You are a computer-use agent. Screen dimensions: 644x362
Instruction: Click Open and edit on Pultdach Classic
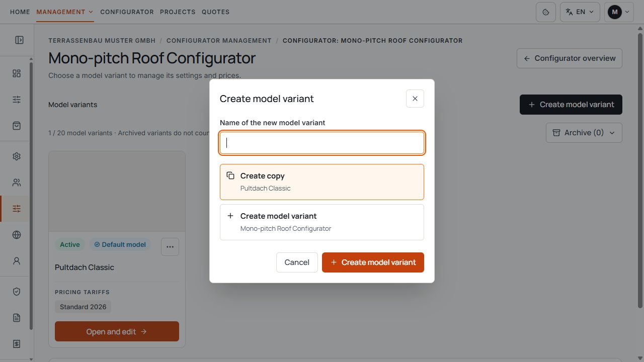[117, 331]
